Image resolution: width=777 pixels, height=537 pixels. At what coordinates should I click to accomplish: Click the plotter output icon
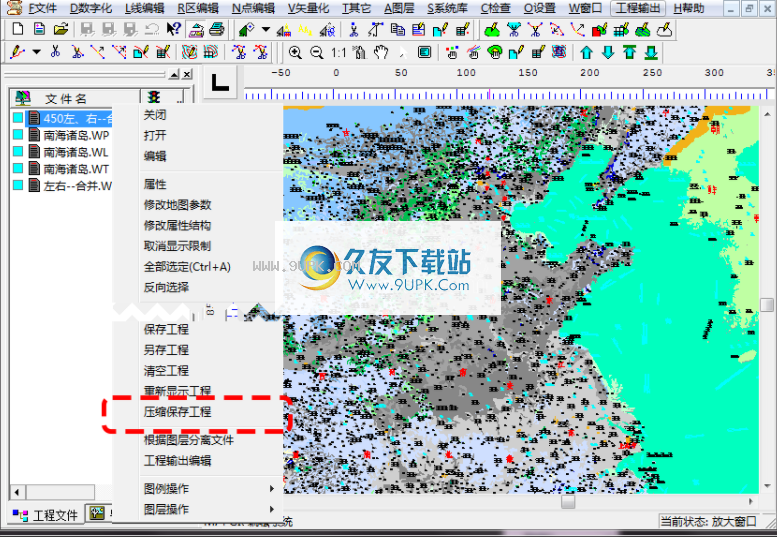click(x=196, y=30)
